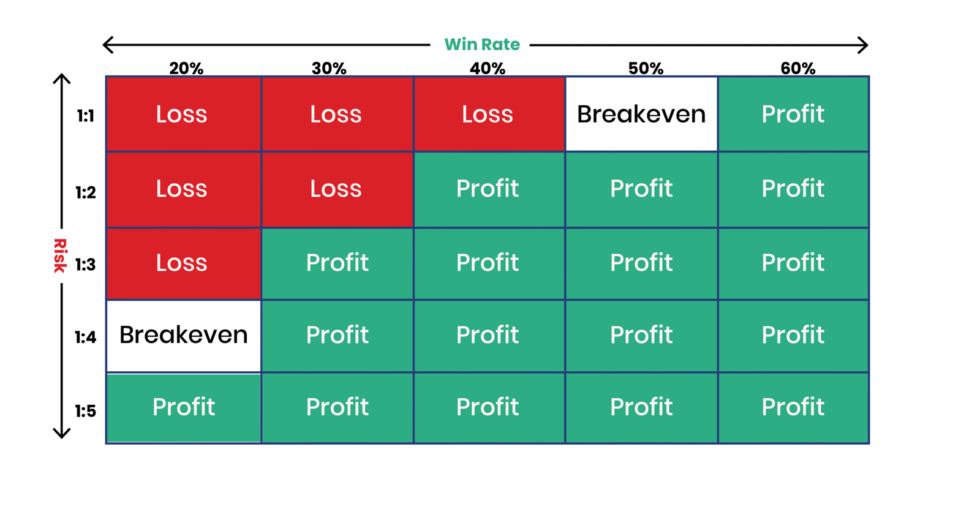980x509 pixels.
Task: Select the 1:3 row label
Action: tap(86, 265)
